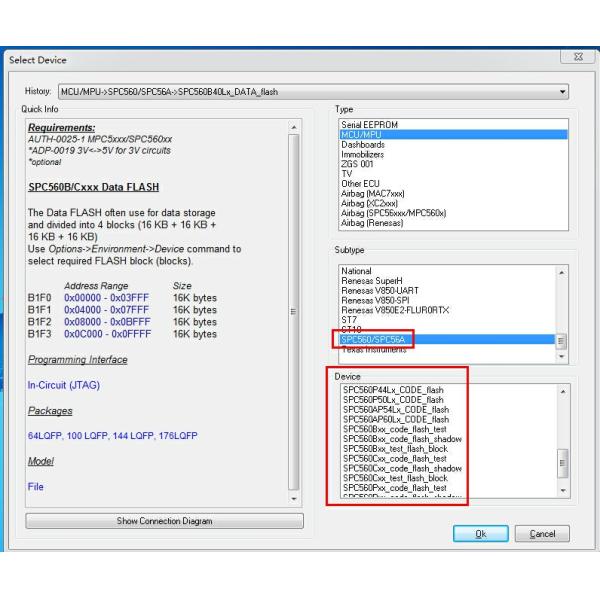Click address range 0x00000 - 0x03FFF
The height and width of the screenshot is (600, 600).
106,298
